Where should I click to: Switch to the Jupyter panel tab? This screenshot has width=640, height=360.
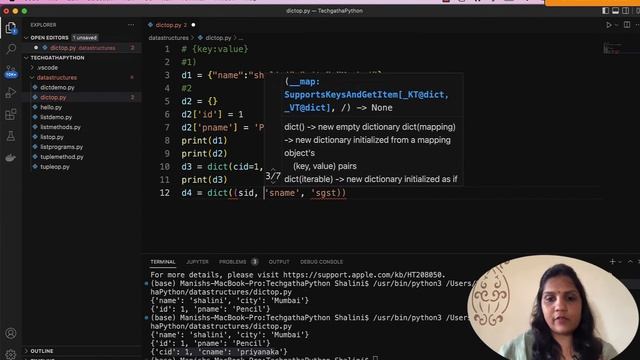click(197, 262)
